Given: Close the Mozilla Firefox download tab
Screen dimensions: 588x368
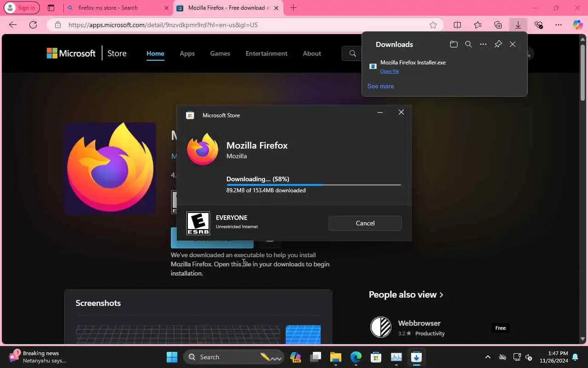Looking at the screenshot, I should (x=276, y=8).
